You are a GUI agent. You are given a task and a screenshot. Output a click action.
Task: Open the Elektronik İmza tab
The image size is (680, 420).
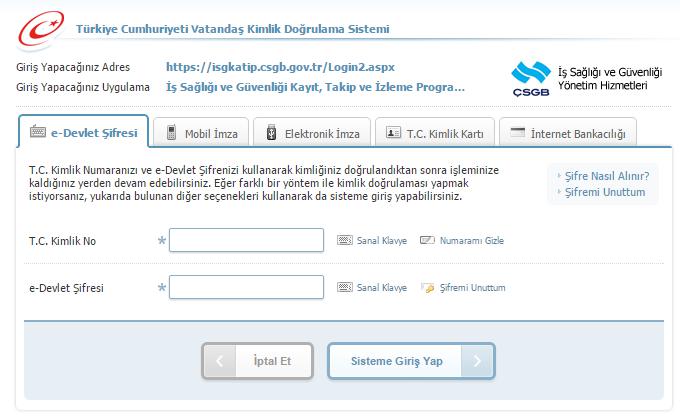pyautogui.click(x=311, y=132)
